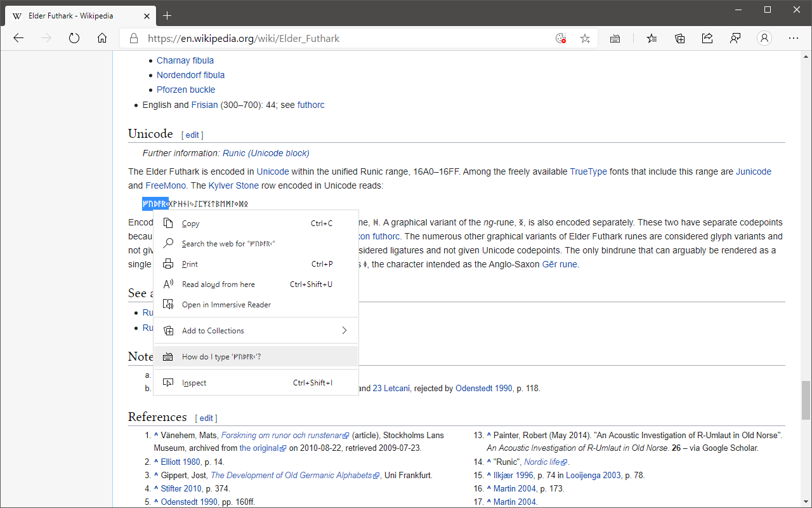Image resolution: width=812 pixels, height=508 pixels.
Task: Open the Collections toolbar button
Action: point(680,38)
